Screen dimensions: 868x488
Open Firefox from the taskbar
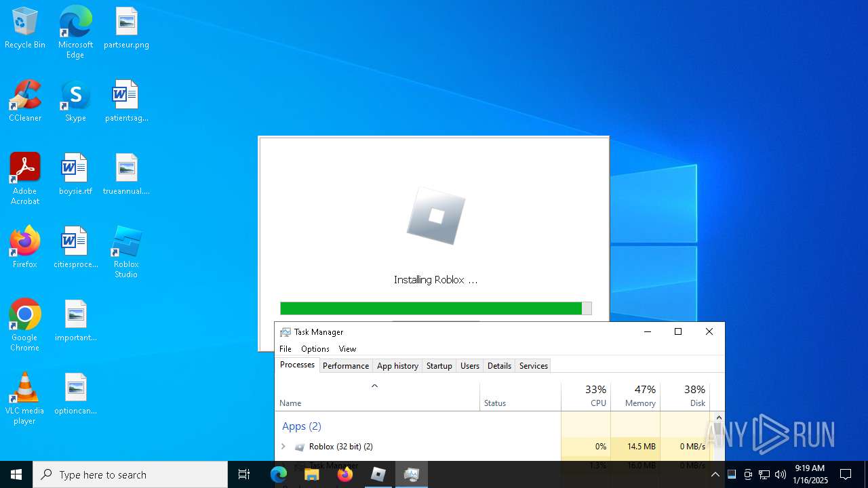(x=345, y=474)
